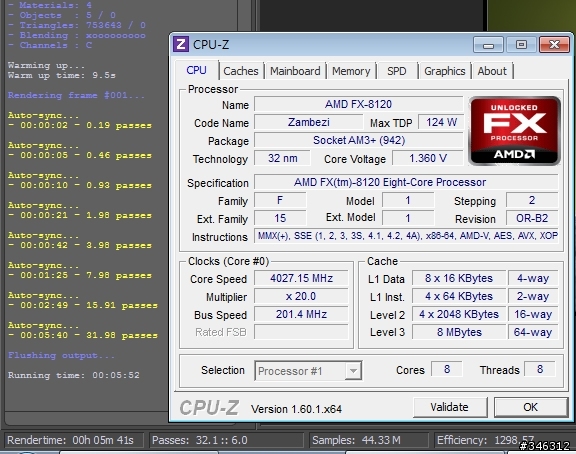
Task: Click the Core Voltage value 1.360 V
Action: click(428, 158)
